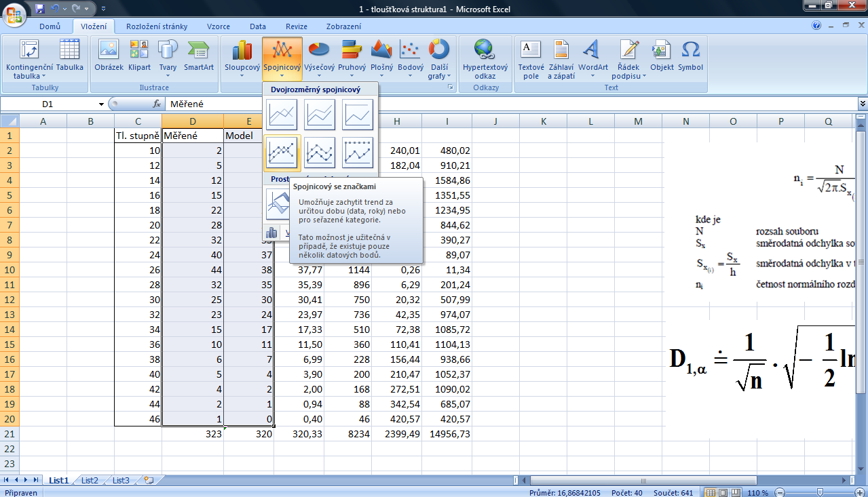868x497 pixels.
Task: Insert a Hypertextový odkaz
Action: 485,60
